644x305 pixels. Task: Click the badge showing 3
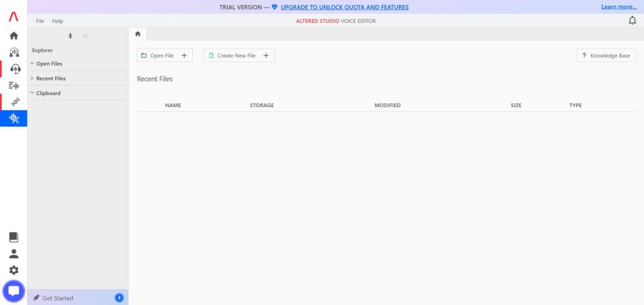(x=119, y=297)
